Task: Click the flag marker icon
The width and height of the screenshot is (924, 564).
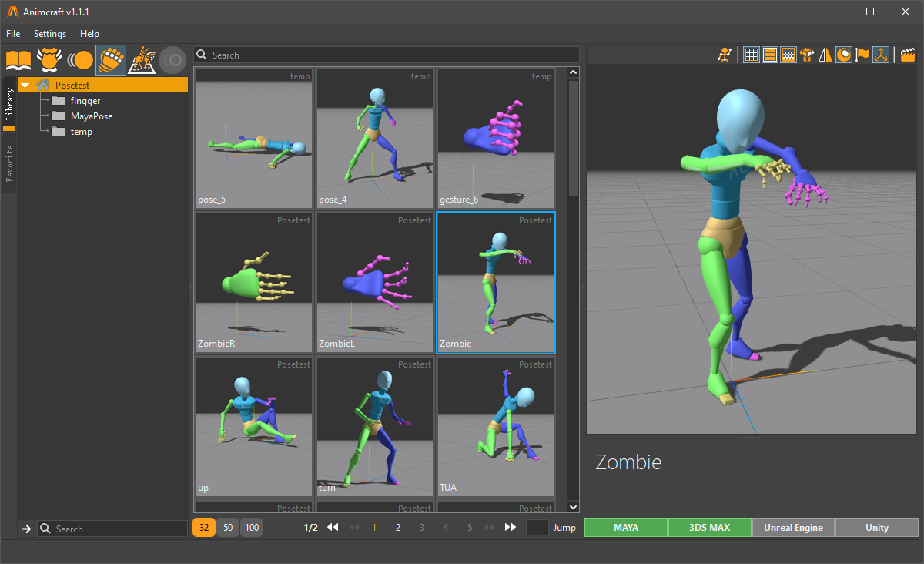Action: click(x=863, y=55)
